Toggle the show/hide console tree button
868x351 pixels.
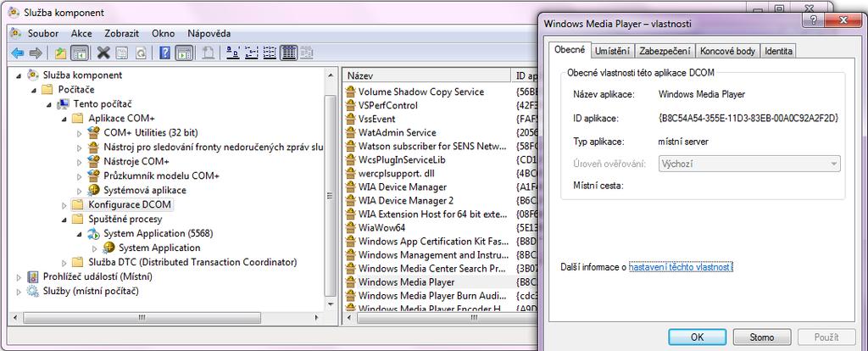(x=80, y=53)
